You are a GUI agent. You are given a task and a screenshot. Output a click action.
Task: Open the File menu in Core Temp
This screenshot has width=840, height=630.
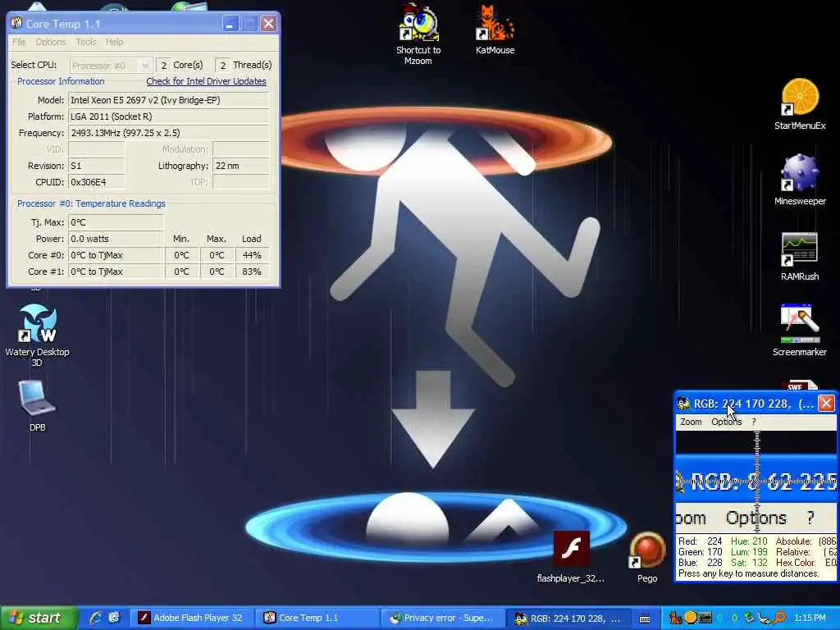click(x=19, y=42)
